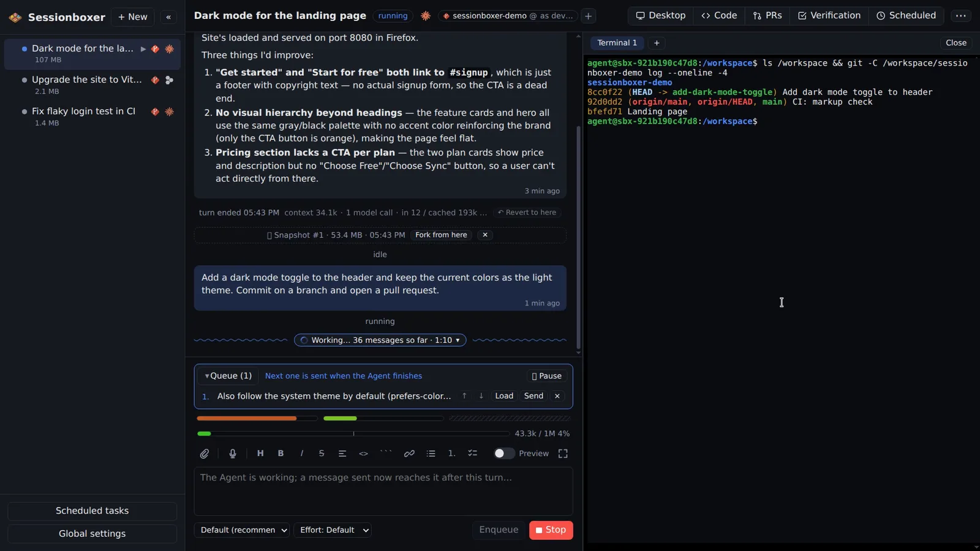980x551 pixels.
Task: Load the queued message into the editor
Action: (x=504, y=396)
